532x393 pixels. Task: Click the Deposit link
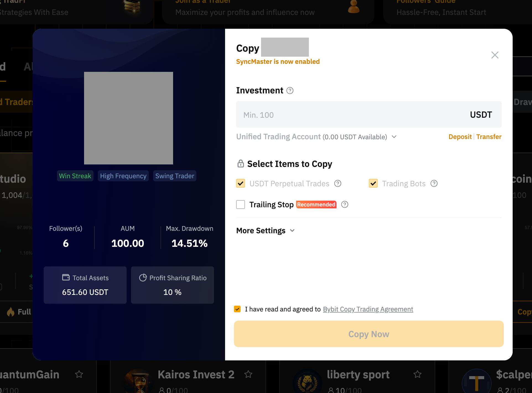click(460, 137)
